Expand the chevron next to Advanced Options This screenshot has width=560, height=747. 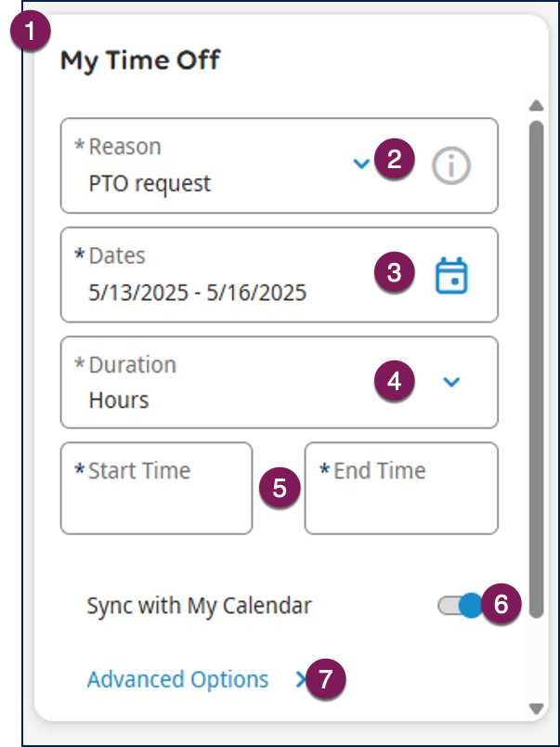[x=299, y=680]
